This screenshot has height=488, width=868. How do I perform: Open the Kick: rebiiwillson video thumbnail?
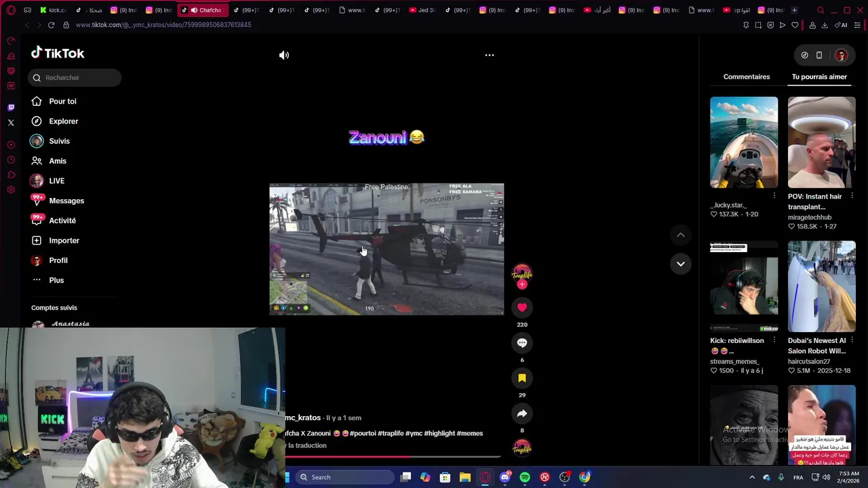[x=744, y=286]
